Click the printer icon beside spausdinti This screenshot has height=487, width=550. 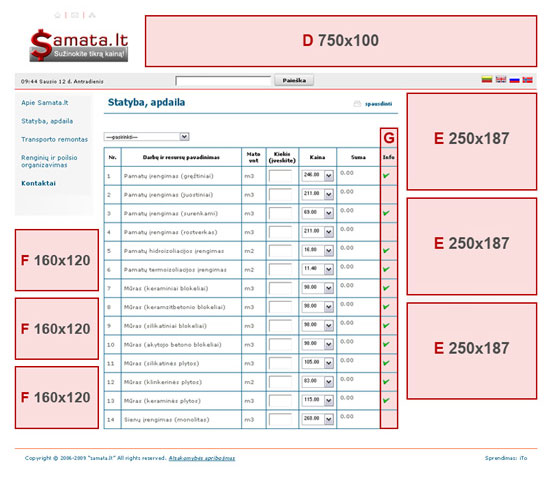pos(357,104)
